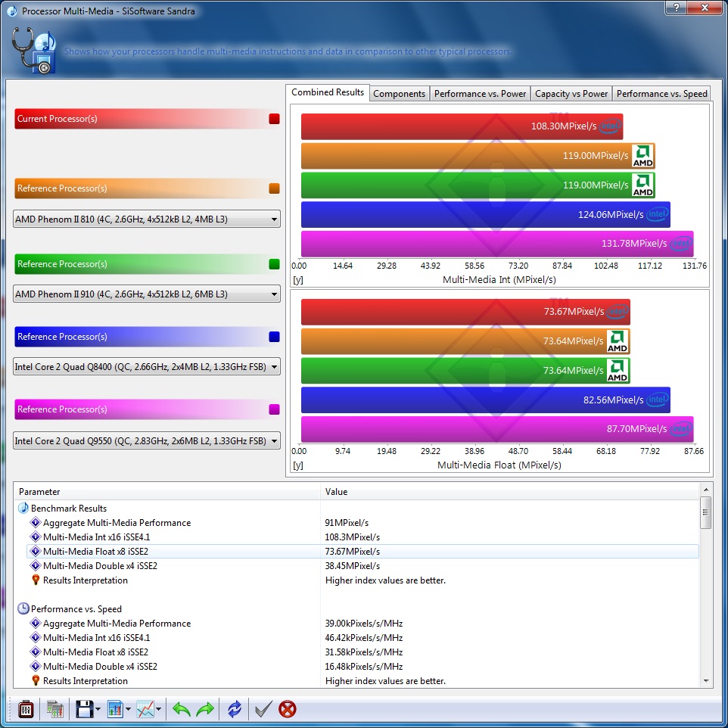Open the AMD Phenom II 810 reference dropdown
Screen dimensions: 728x728
coord(147,219)
